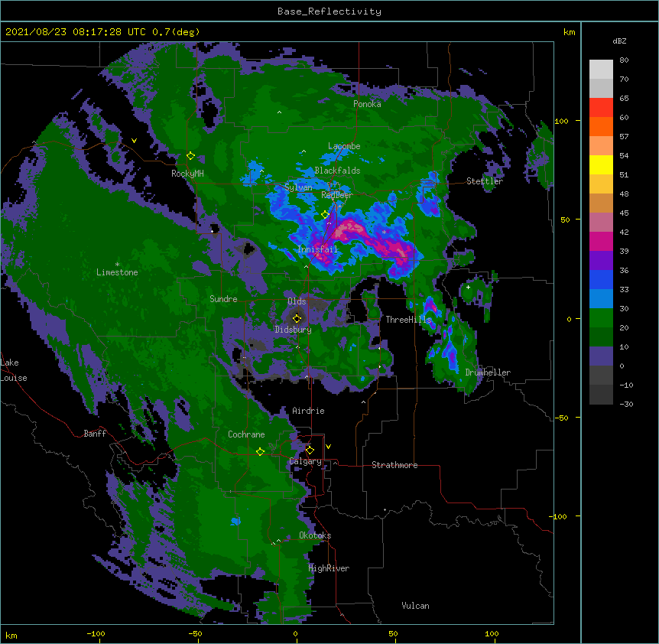Viewport: 659px width, 644px height.
Task: Select the yellow diamond marker south of RedDeer
Action: coord(325,215)
